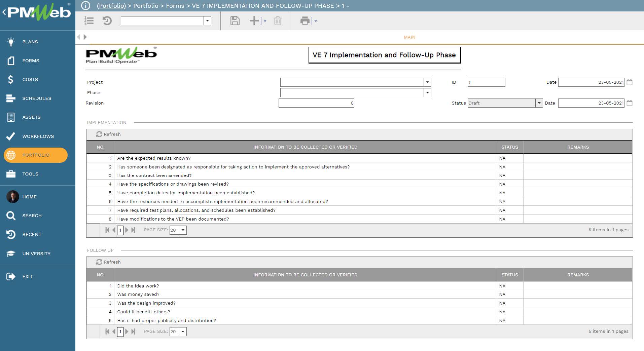This screenshot has width=644, height=351.
Task: Select the MAIN tab
Action: pyautogui.click(x=409, y=37)
